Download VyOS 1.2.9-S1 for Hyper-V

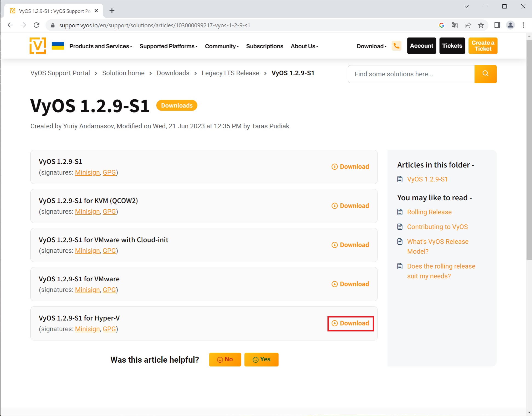click(350, 323)
